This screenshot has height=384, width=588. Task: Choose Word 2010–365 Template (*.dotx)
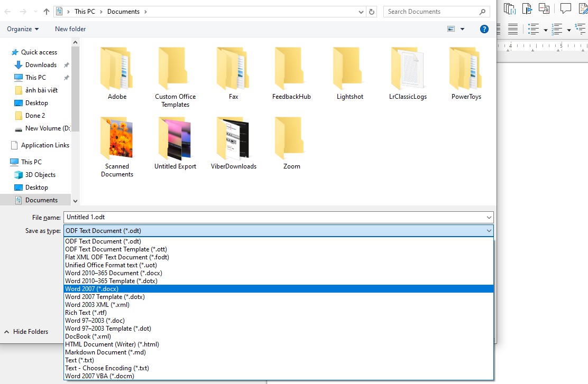[x=279, y=281]
